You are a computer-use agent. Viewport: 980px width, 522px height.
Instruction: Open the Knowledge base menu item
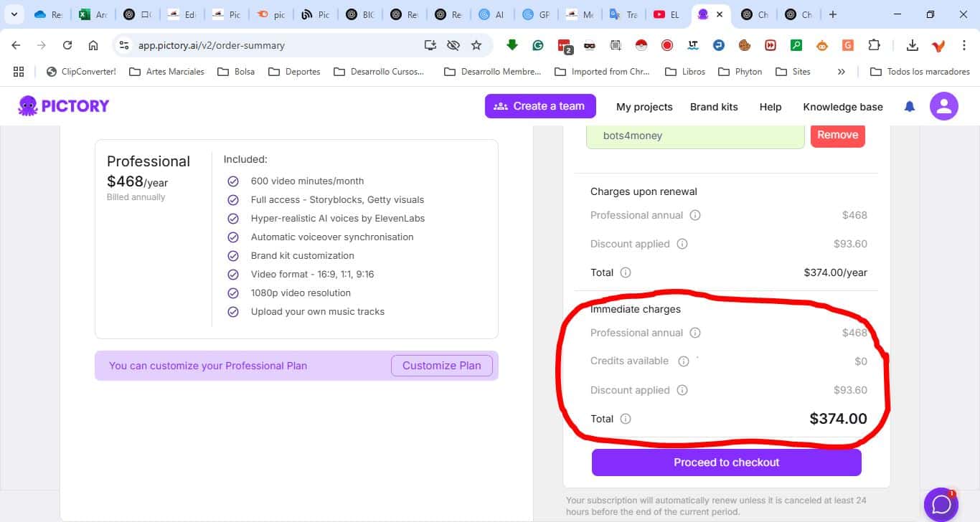pos(842,107)
